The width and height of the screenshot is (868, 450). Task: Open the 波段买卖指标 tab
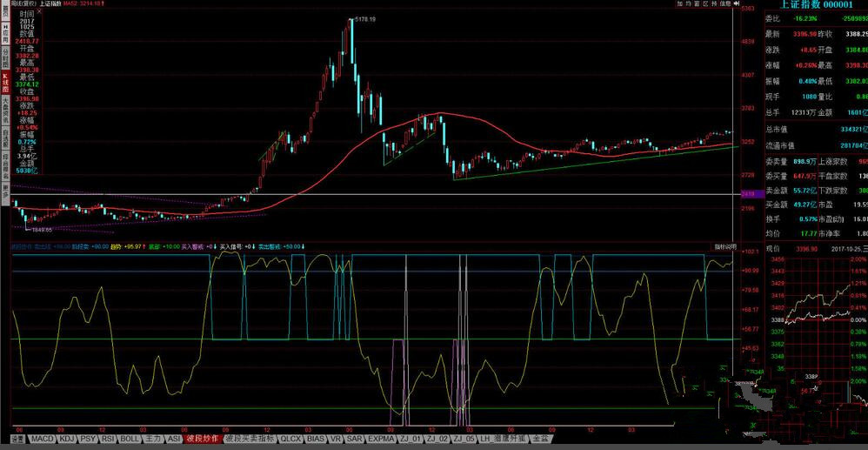[x=250, y=439]
